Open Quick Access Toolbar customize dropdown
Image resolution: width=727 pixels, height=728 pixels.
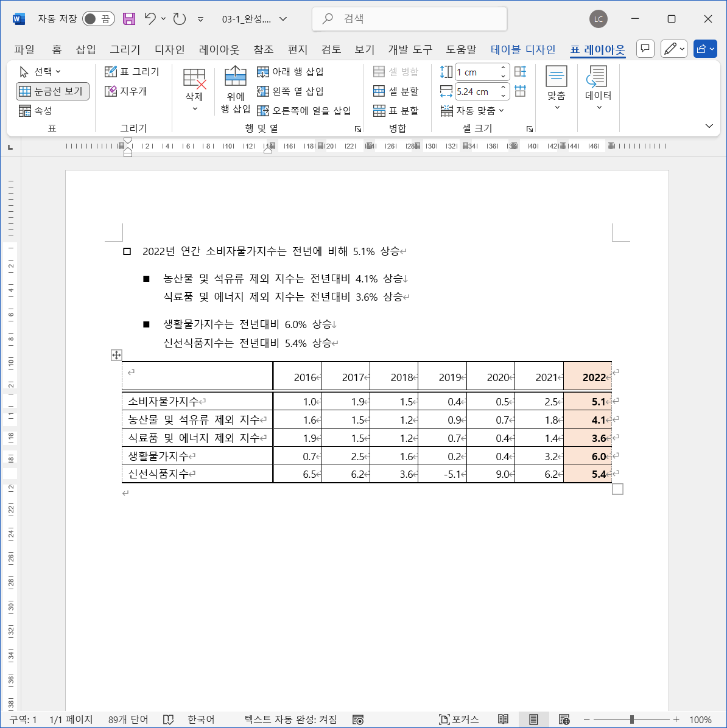coord(201,19)
